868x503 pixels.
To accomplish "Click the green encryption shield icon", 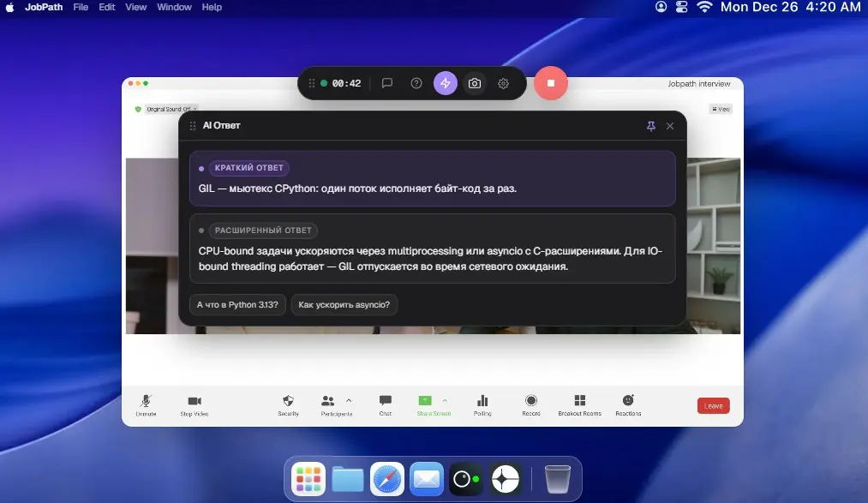I will coord(138,109).
